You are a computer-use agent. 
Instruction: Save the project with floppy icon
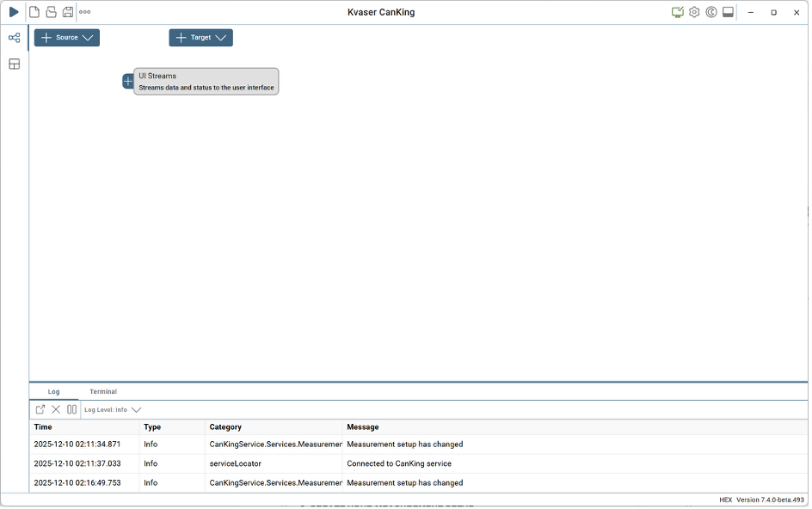pos(68,12)
